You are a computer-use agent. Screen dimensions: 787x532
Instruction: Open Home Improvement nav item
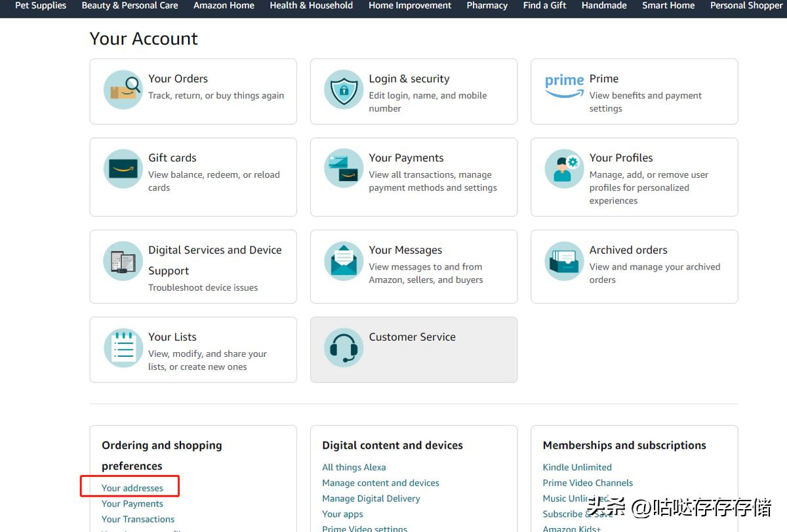(x=410, y=5)
